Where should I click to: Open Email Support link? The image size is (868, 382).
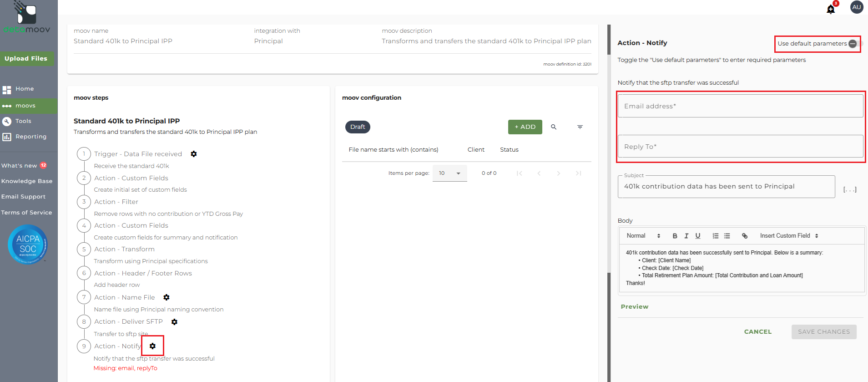pyautogui.click(x=23, y=197)
